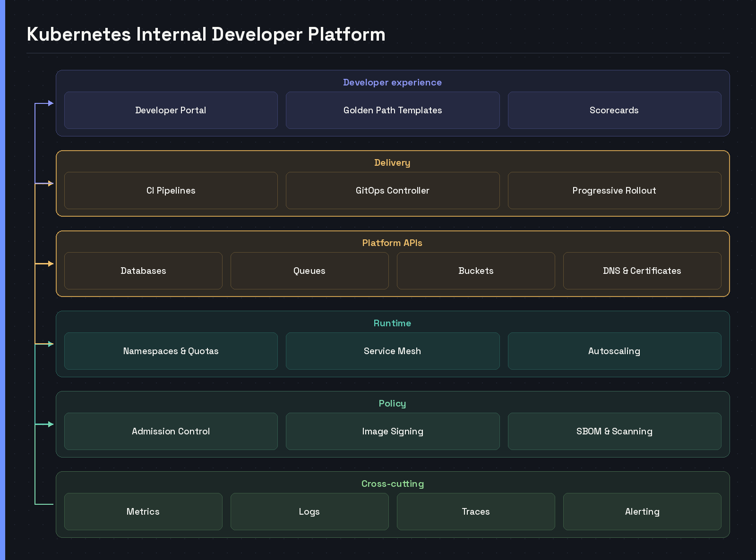Click the Queues box
This screenshot has height=560, width=756.
click(309, 271)
